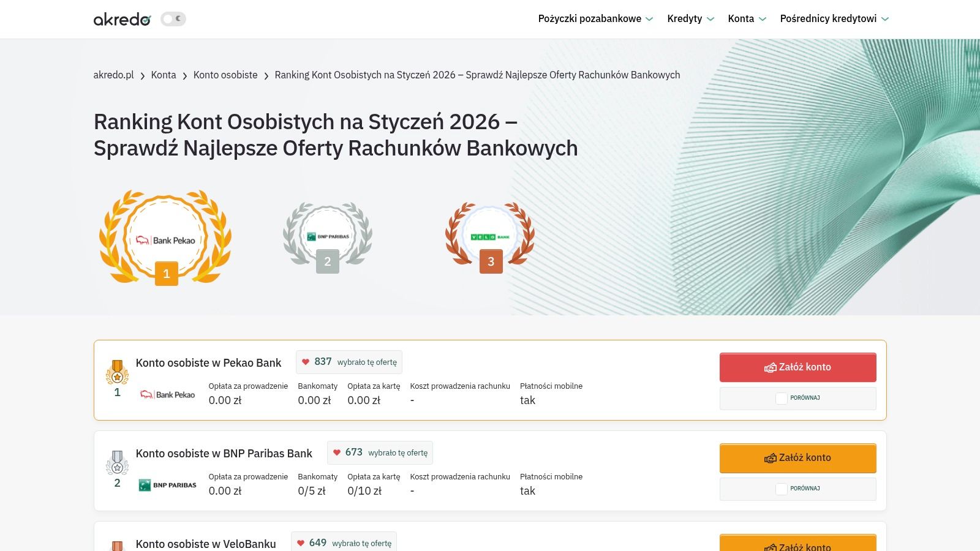980x551 pixels.
Task: Click the Ranking Kont Osobistych page heading
Action: click(336, 135)
